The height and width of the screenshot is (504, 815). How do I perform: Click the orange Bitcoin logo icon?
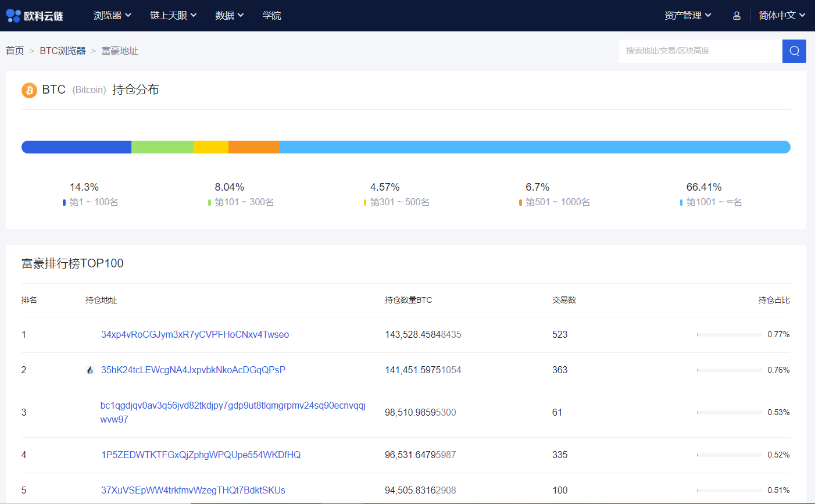(29, 90)
